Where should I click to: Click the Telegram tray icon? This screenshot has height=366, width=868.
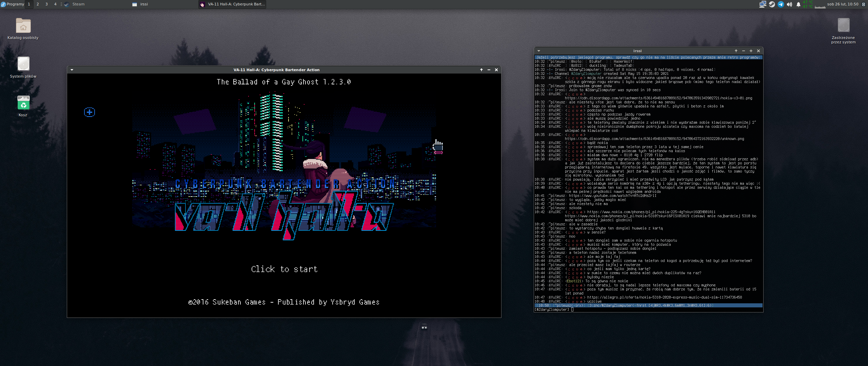click(x=781, y=4)
